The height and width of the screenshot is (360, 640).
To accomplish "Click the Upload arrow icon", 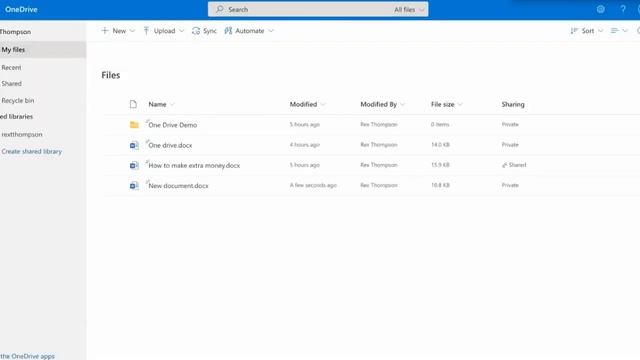I will (146, 31).
